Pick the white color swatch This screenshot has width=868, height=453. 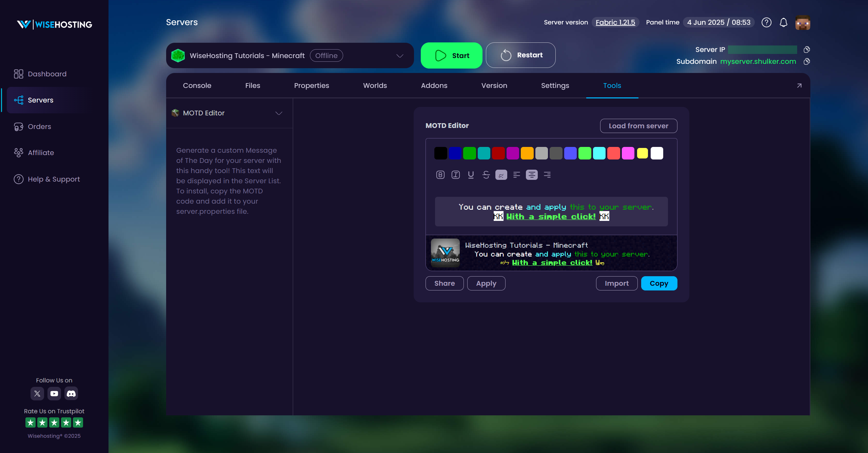657,153
